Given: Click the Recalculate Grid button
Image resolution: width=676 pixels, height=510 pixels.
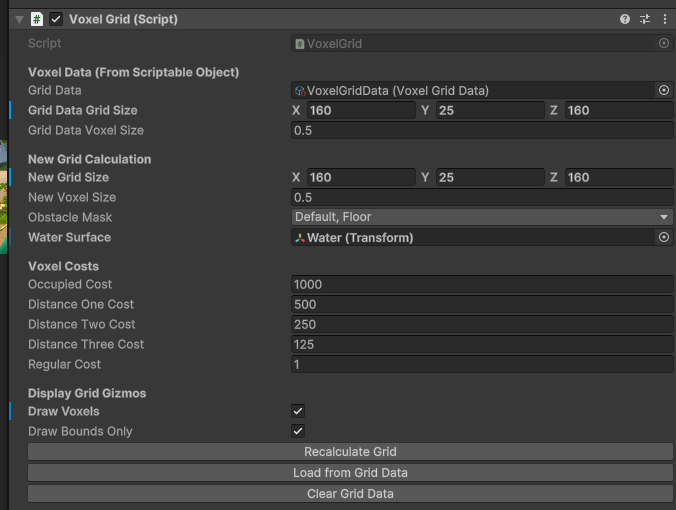Looking at the screenshot, I should [350, 452].
